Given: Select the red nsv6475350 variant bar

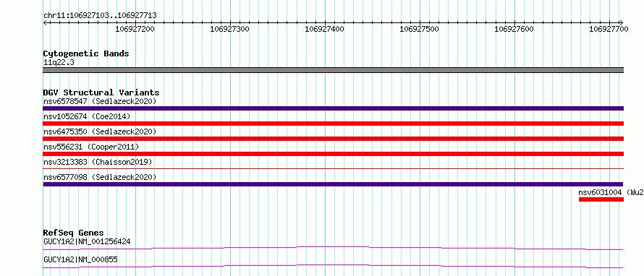Looking at the screenshot, I should click(x=334, y=139).
